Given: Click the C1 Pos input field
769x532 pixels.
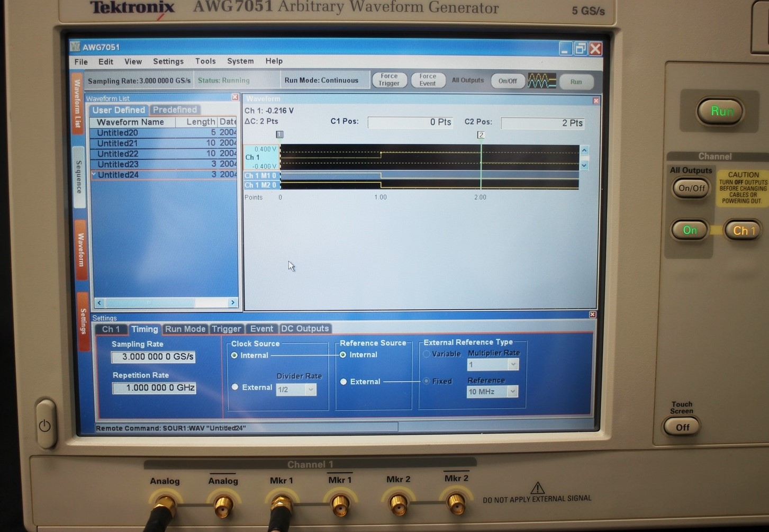Looking at the screenshot, I should point(411,122).
